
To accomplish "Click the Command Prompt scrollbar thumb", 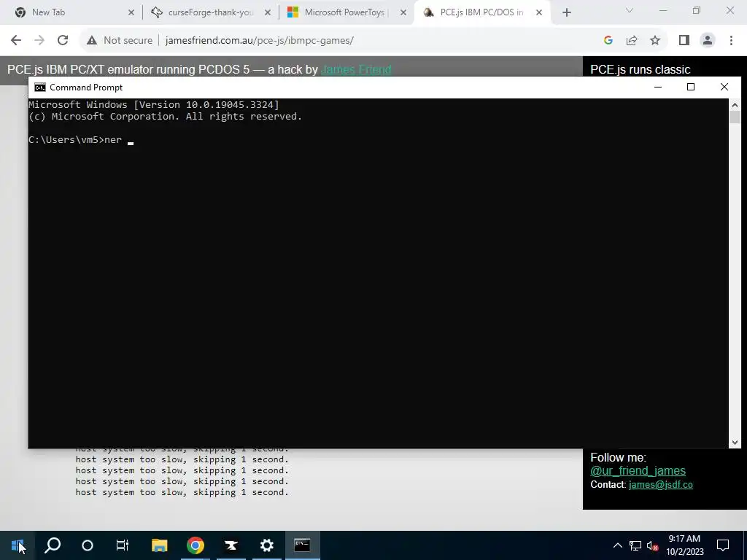I will click(735, 117).
